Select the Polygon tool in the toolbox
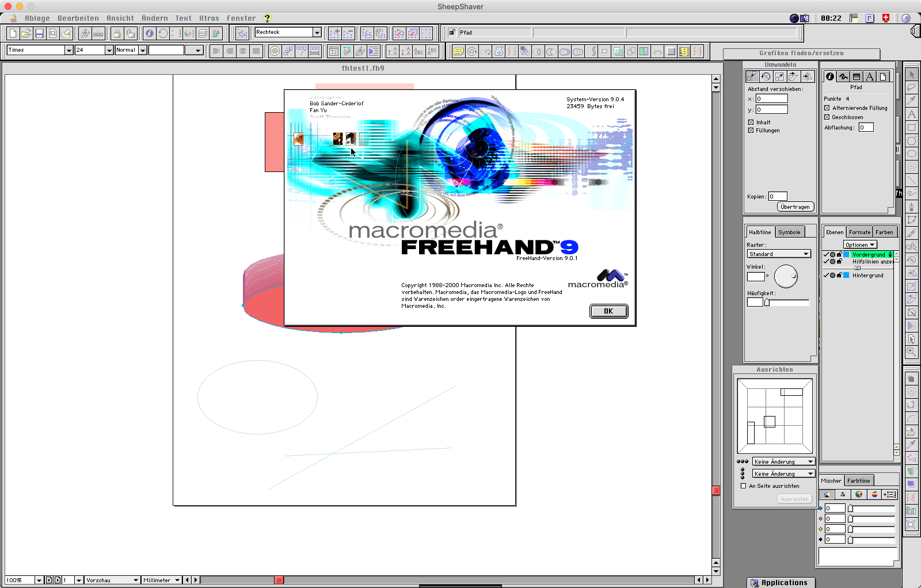Screen dimensions: 921x588 pos(912,141)
